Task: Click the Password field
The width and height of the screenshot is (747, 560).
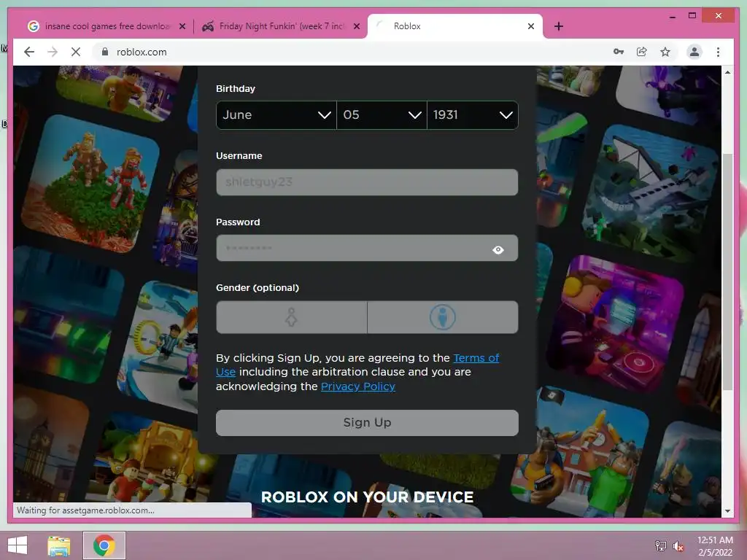Action: pyautogui.click(x=367, y=248)
